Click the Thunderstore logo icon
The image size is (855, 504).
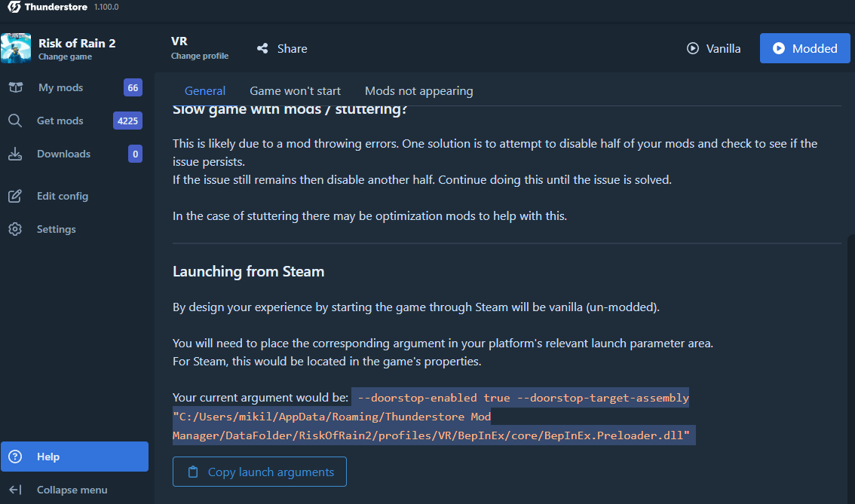pyautogui.click(x=14, y=7)
